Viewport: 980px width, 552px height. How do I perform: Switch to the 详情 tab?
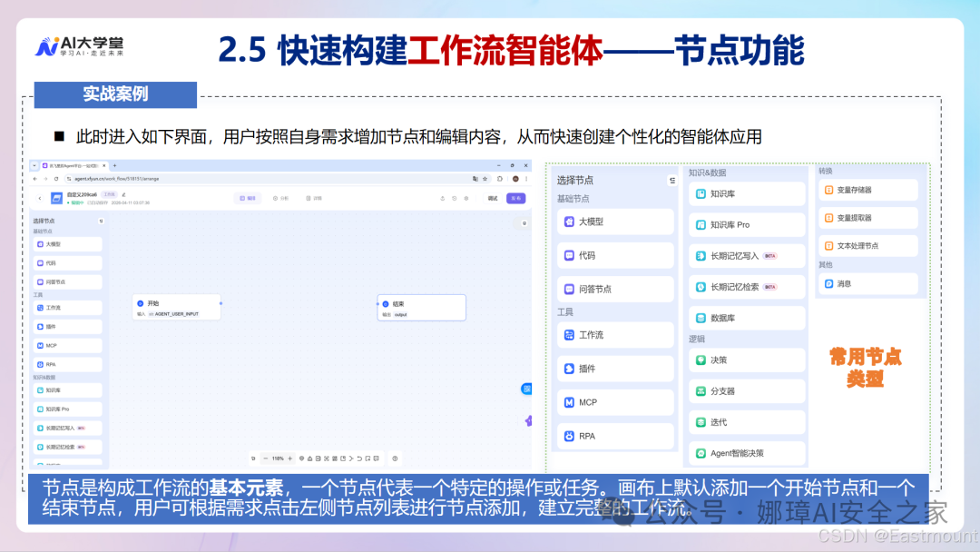tap(314, 198)
